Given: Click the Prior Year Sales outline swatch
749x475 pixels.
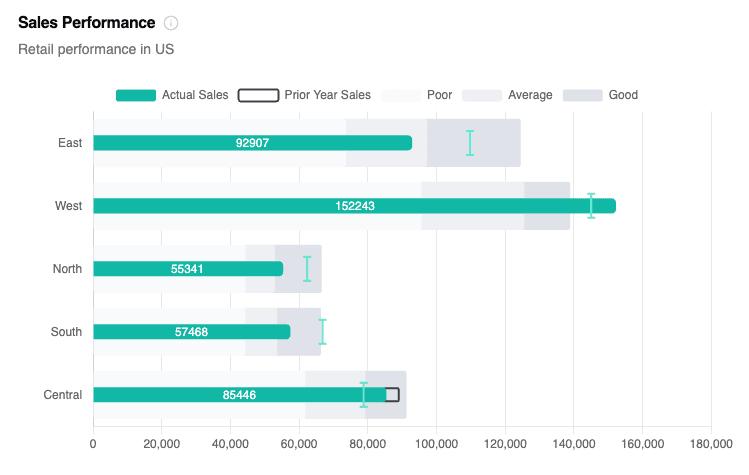Looking at the screenshot, I should pyautogui.click(x=258, y=95).
